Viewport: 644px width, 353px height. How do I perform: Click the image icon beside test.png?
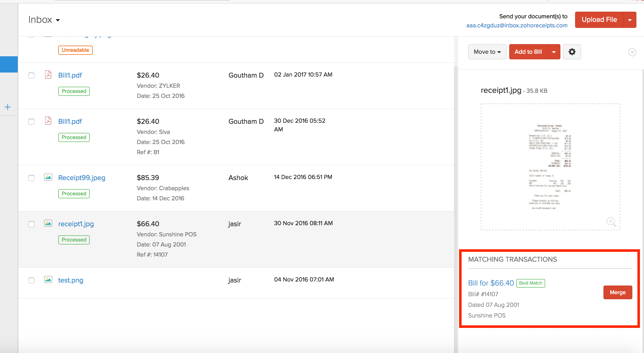[48, 280]
